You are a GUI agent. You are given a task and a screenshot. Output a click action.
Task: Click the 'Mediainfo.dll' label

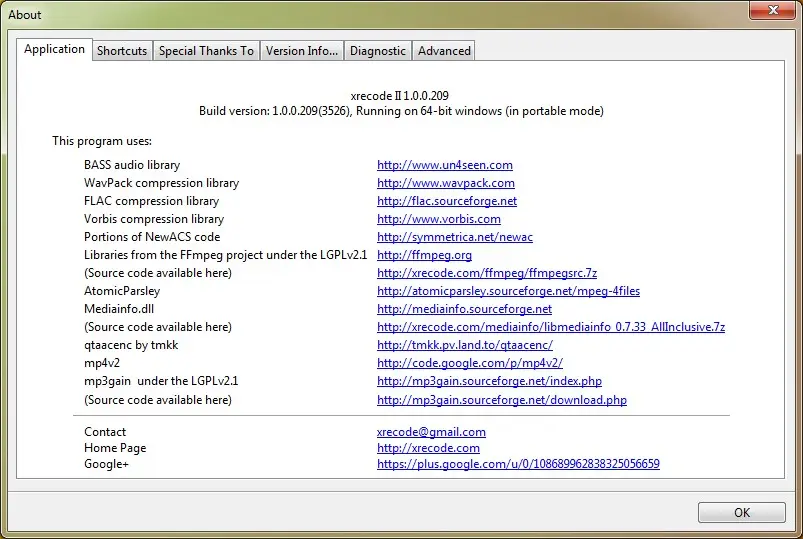(119, 308)
